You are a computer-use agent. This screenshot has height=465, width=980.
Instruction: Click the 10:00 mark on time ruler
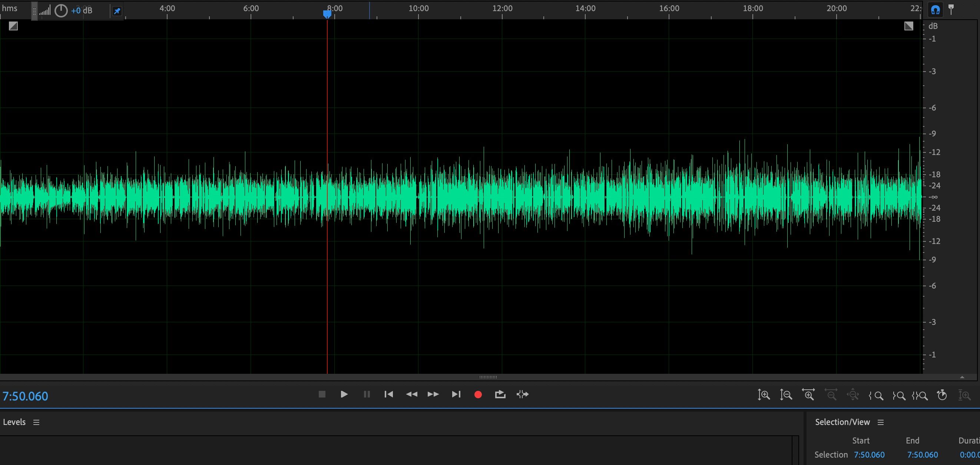[x=418, y=9]
